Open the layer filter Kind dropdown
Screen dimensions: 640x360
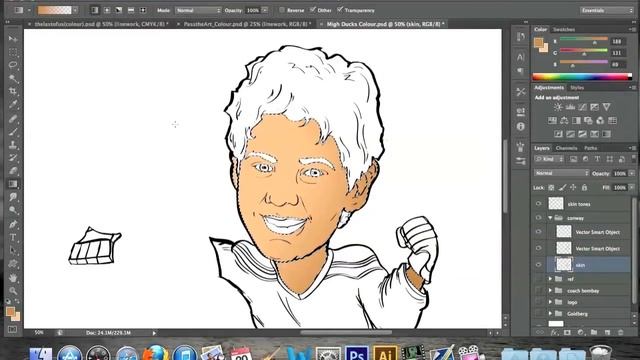point(549,159)
